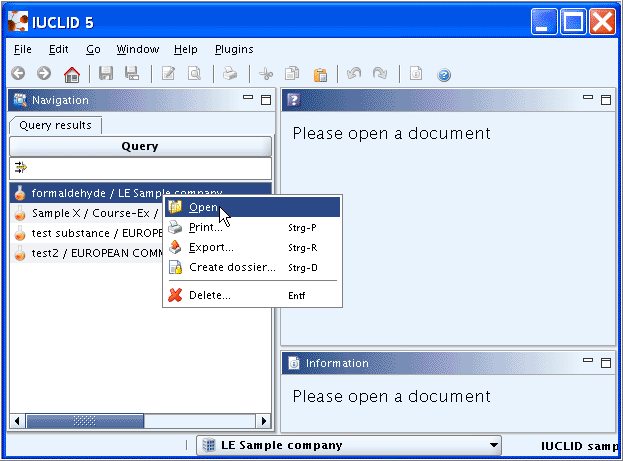623x461 pixels.
Task: Click the IUCLID 5 title bar logo
Action: (18, 21)
